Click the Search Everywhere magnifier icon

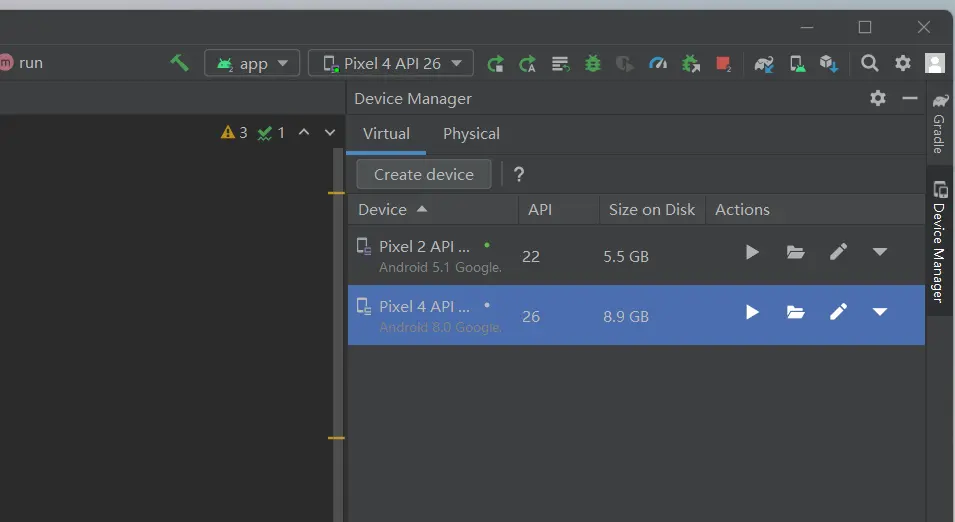[870, 63]
